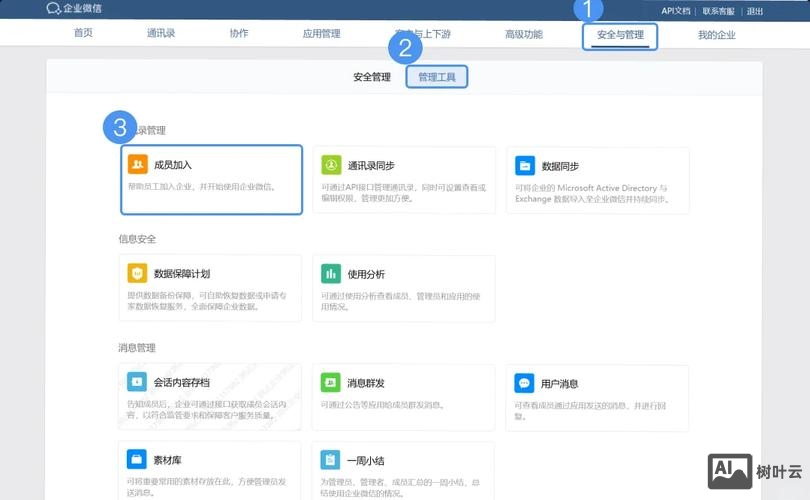Click the 会话内容存档 archive icon
810x500 pixels.
tap(137, 382)
